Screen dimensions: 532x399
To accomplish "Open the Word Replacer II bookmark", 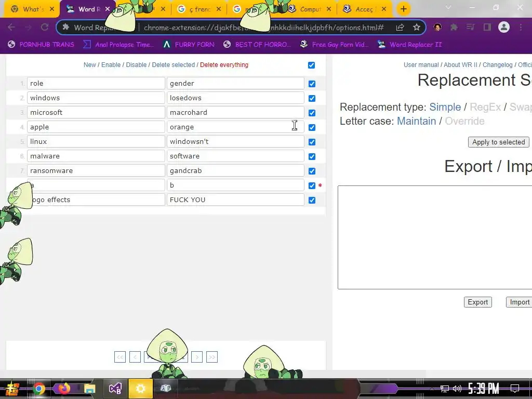I will click(x=410, y=45).
